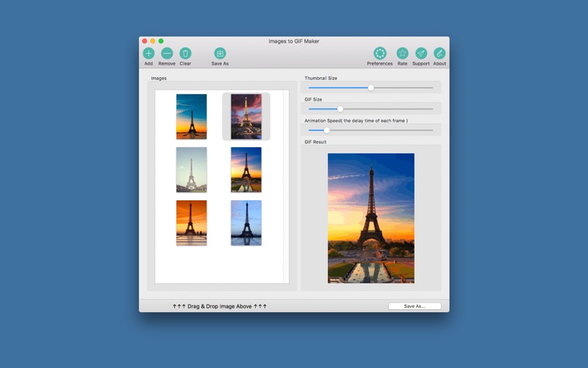Image resolution: width=588 pixels, height=368 pixels.
Task: Click the Animation Speed slider handle
Action: point(326,130)
